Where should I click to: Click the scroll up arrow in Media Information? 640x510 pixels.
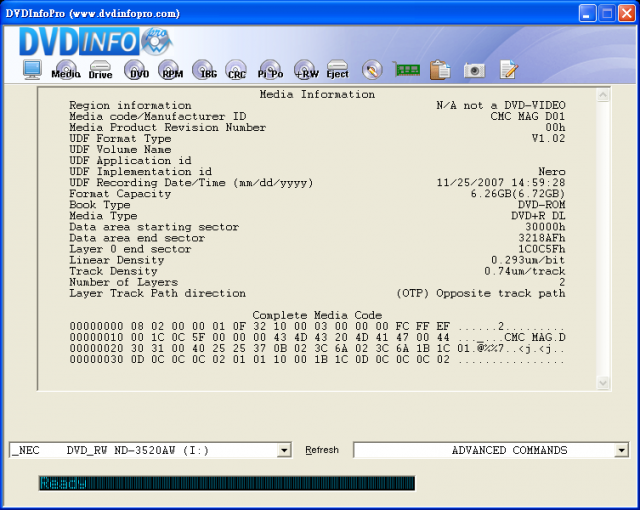coord(603,95)
